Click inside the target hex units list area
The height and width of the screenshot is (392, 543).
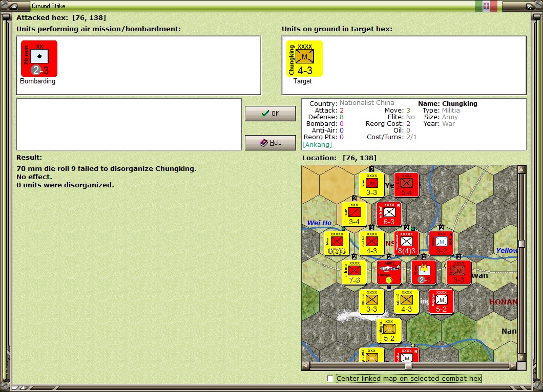click(404, 66)
